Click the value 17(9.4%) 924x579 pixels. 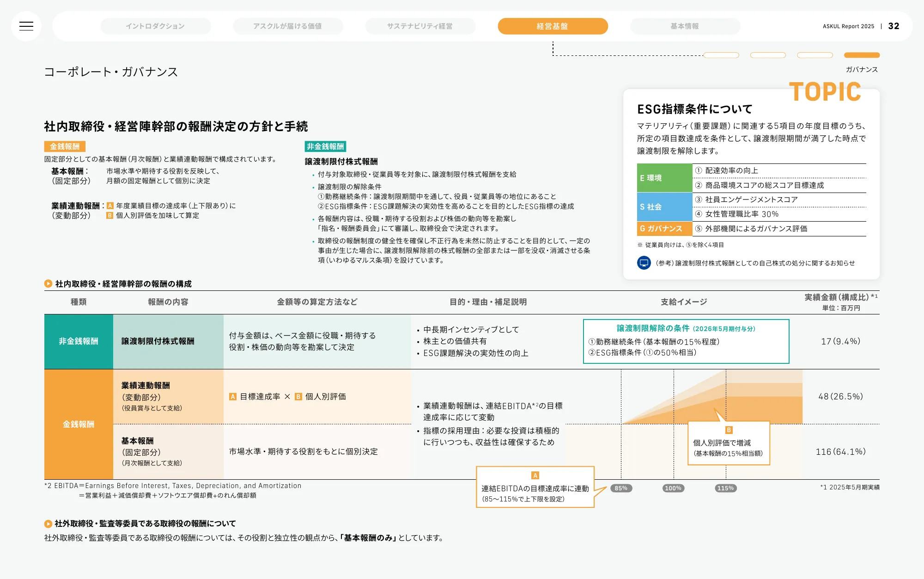point(841,341)
